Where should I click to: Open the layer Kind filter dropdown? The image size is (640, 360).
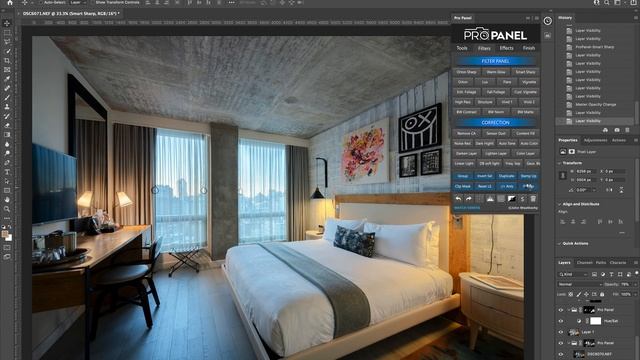573,274
